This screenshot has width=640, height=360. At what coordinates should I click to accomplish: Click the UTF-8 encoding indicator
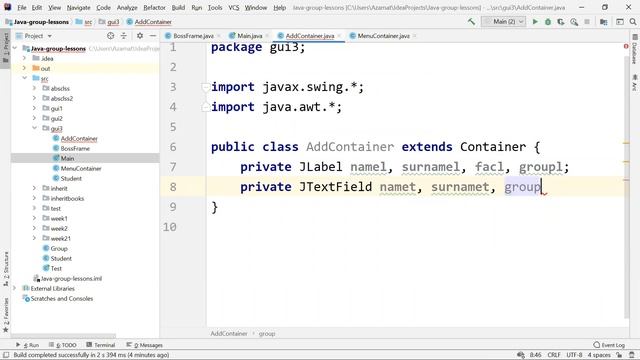[574, 355]
